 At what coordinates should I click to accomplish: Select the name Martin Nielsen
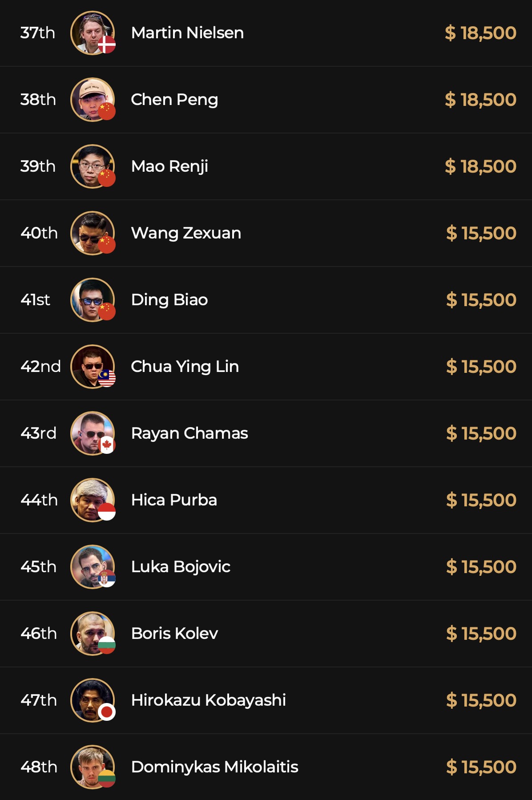[187, 33]
